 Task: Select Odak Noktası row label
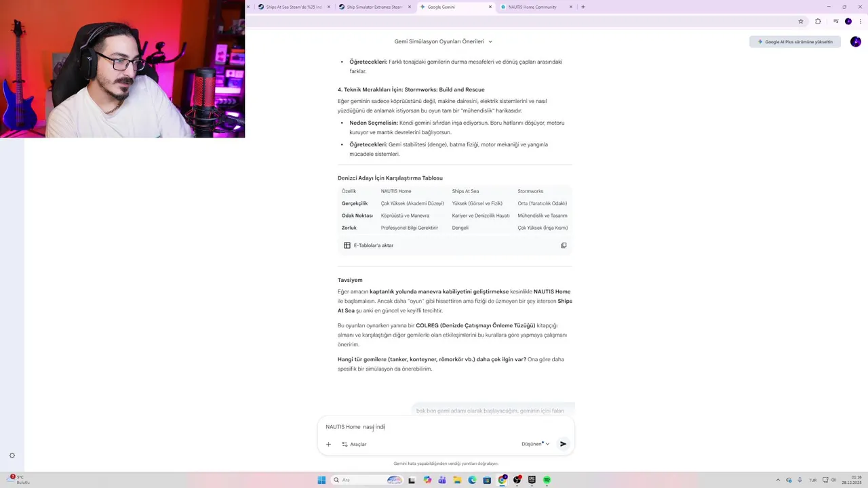tap(357, 216)
